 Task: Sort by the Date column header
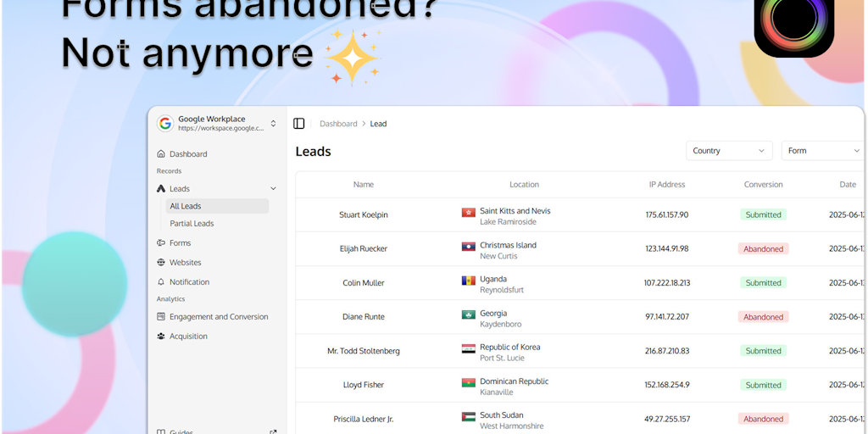click(848, 184)
